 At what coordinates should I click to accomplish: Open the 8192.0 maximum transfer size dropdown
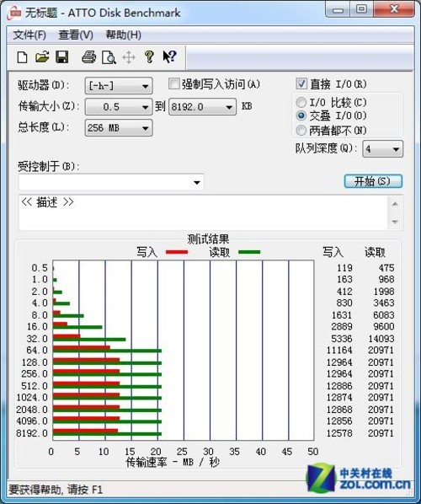coord(202,107)
